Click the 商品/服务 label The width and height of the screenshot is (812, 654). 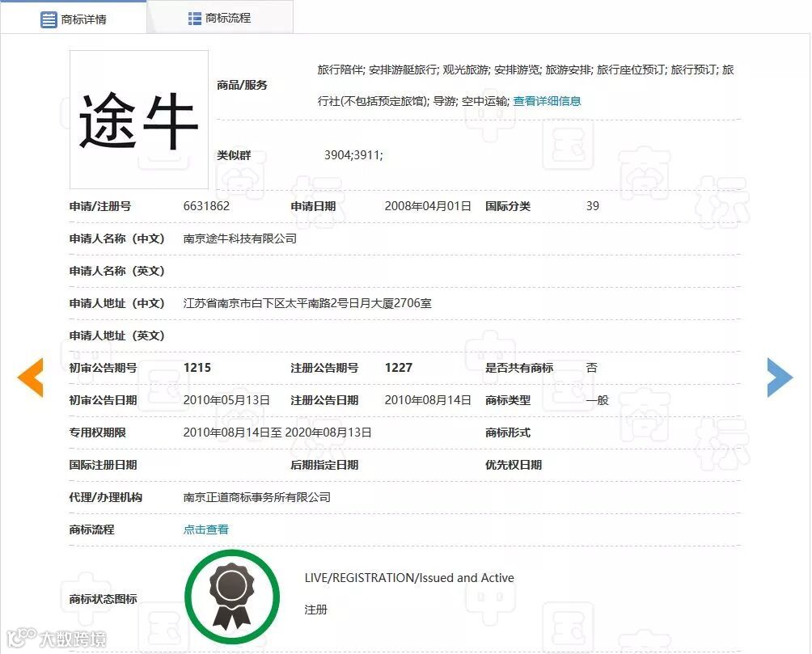[242, 85]
